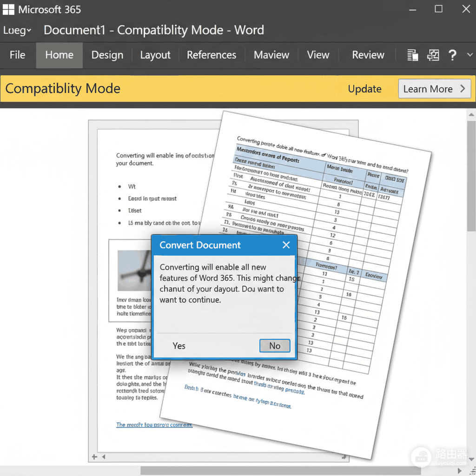Click the horizontal scrollbar thumb
Image resolution: width=476 pixels, height=476 pixels.
tap(280, 471)
